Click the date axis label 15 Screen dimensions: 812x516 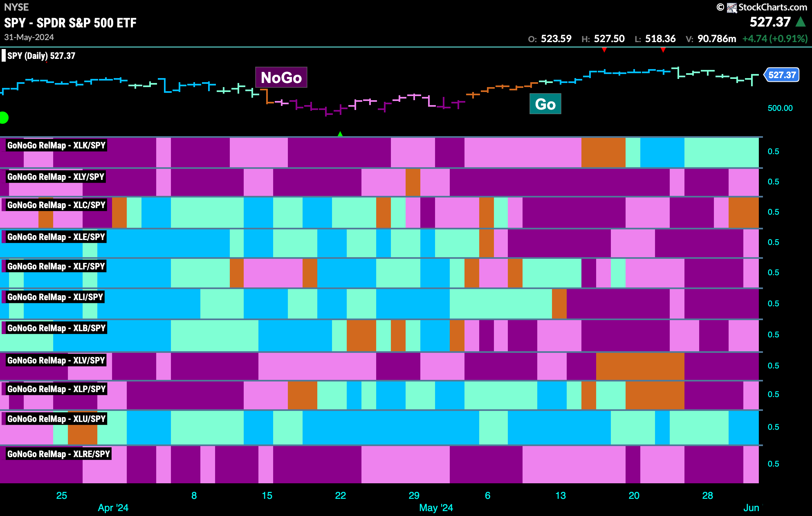(267, 496)
